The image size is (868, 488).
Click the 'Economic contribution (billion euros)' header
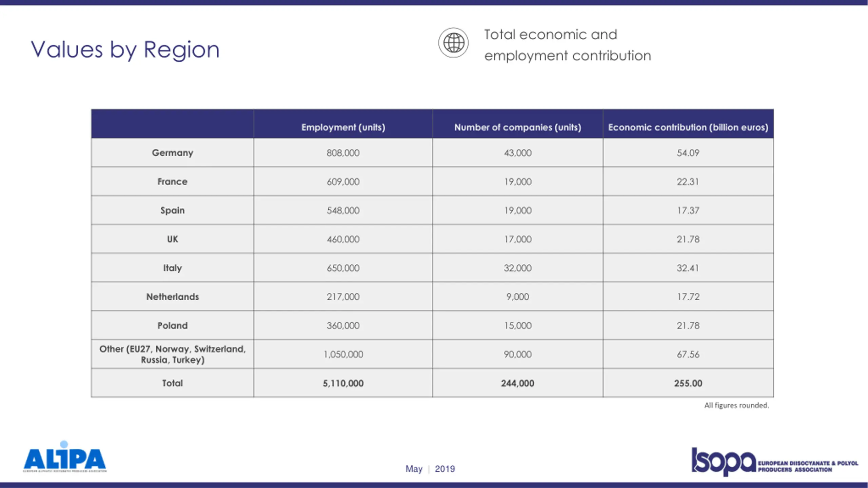[x=688, y=127]
